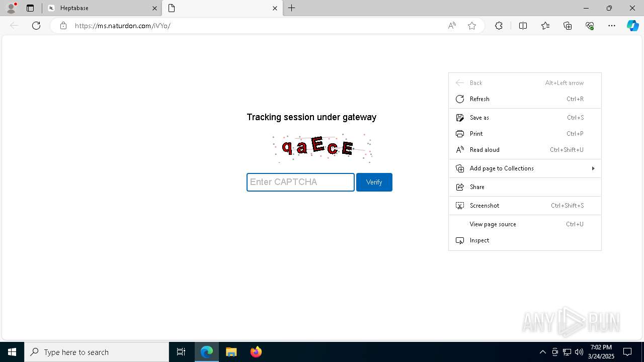Open the Copilot sidebar icon
644x362 pixels.
(x=632, y=26)
